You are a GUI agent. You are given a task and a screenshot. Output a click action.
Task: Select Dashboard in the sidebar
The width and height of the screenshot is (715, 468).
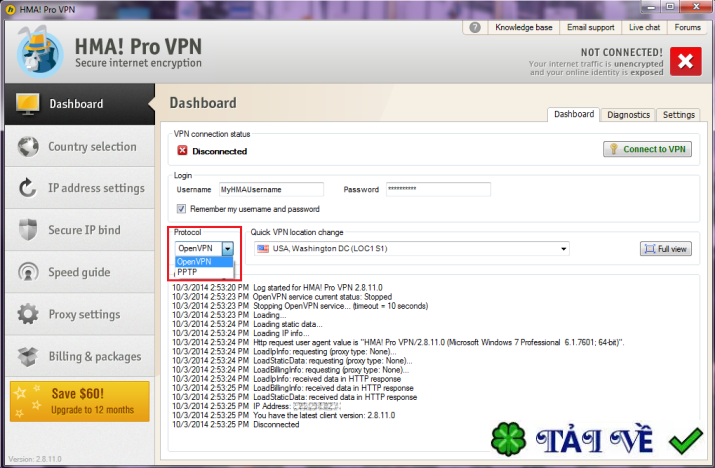coord(80,104)
